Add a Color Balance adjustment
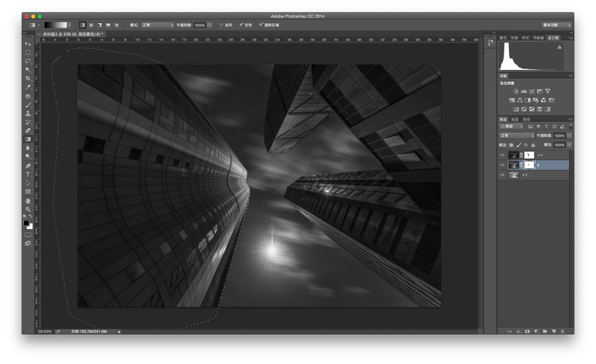596x364 pixels. [520, 100]
